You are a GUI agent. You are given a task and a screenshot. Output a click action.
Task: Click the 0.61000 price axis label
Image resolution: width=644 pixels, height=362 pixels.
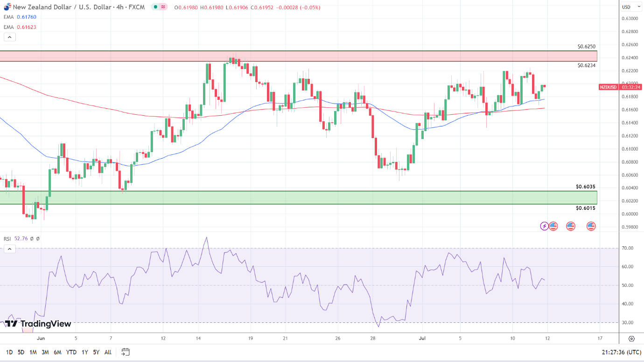[x=630, y=149]
